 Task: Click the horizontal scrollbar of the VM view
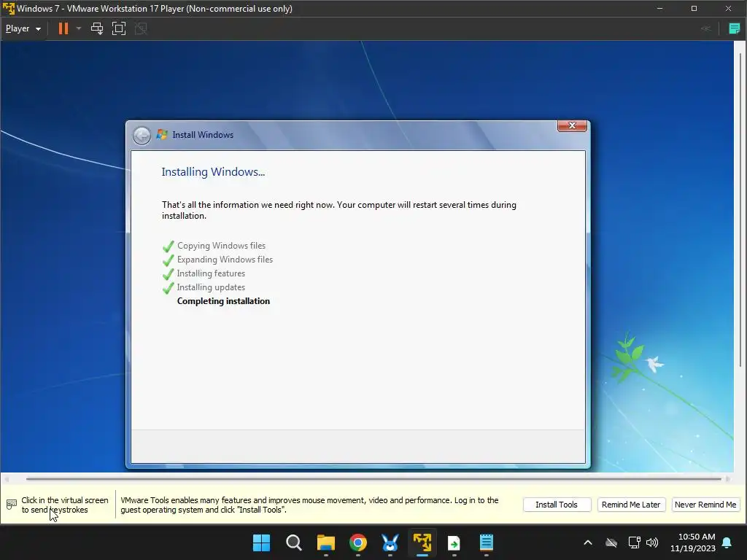pyautogui.click(x=373, y=478)
